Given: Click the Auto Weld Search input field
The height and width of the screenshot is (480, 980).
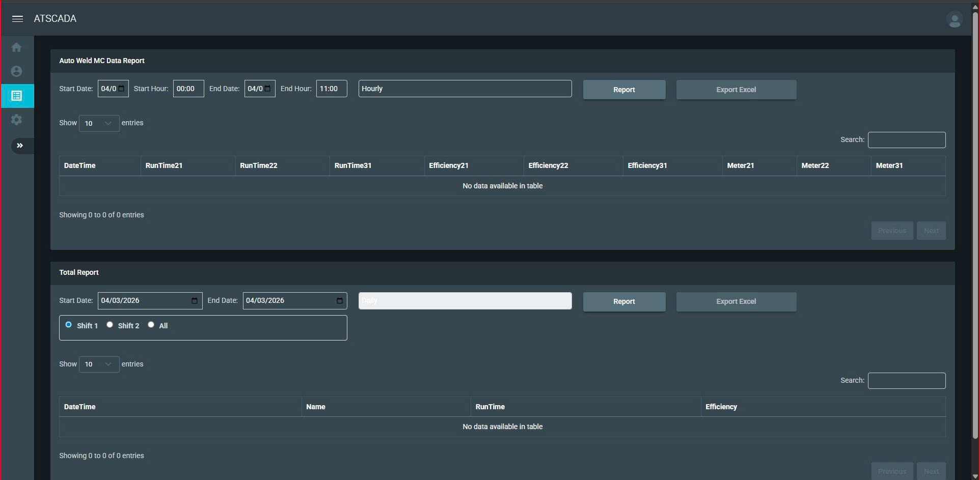Looking at the screenshot, I should tap(906, 140).
